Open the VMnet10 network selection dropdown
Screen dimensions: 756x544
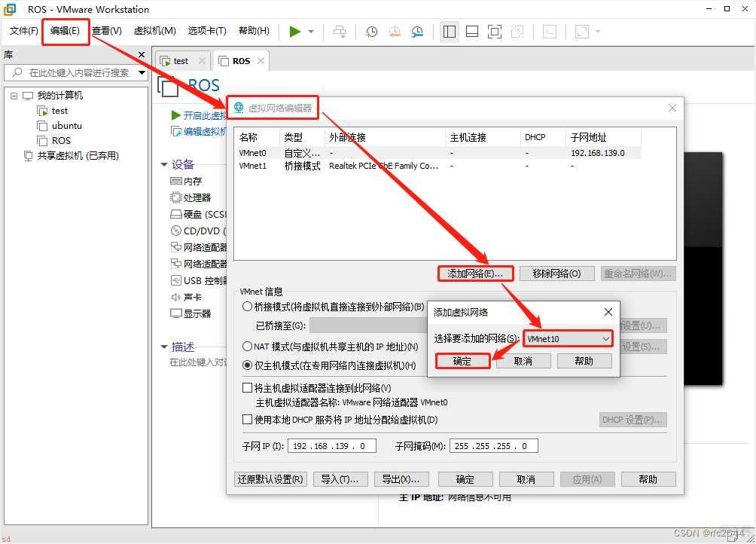[568, 339]
